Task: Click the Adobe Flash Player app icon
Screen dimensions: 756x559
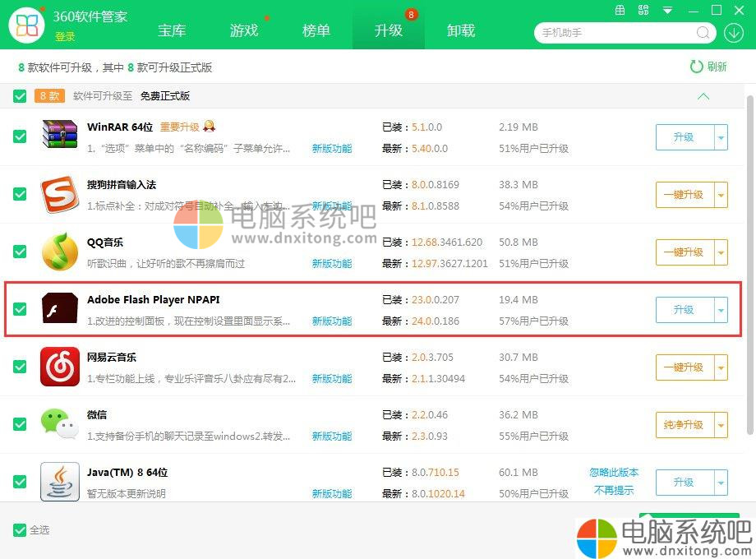Action: coord(60,307)
